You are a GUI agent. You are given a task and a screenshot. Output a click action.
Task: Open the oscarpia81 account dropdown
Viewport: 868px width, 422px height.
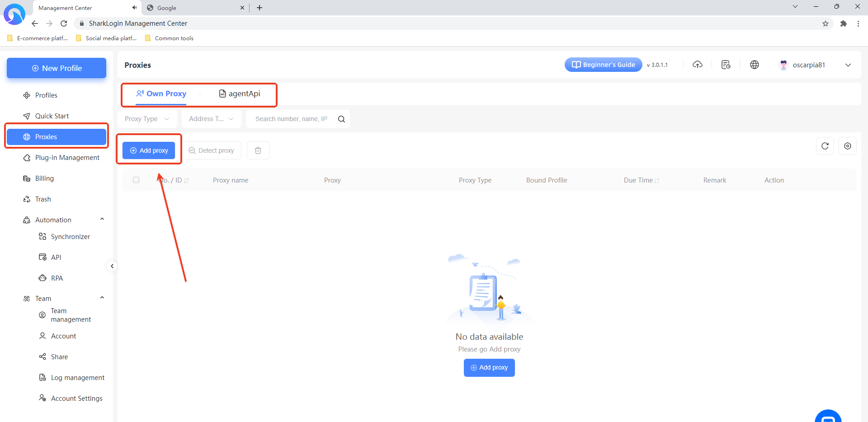[848, 65]
